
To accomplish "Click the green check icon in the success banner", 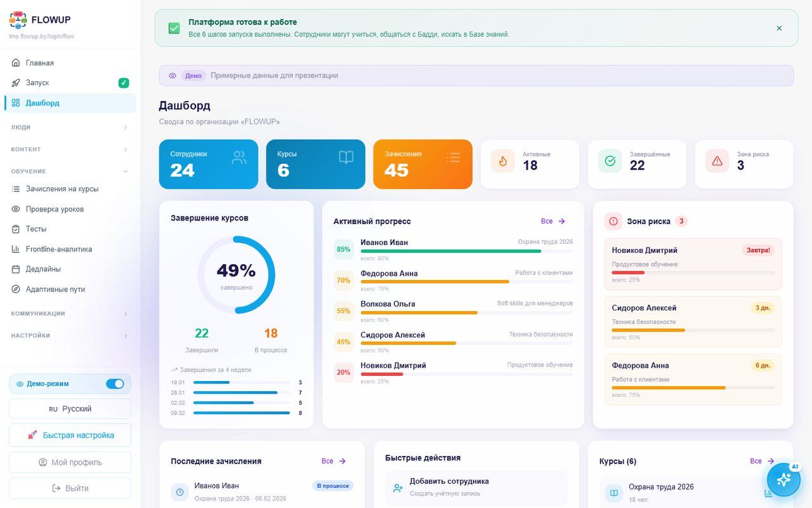I will point(174,28).
